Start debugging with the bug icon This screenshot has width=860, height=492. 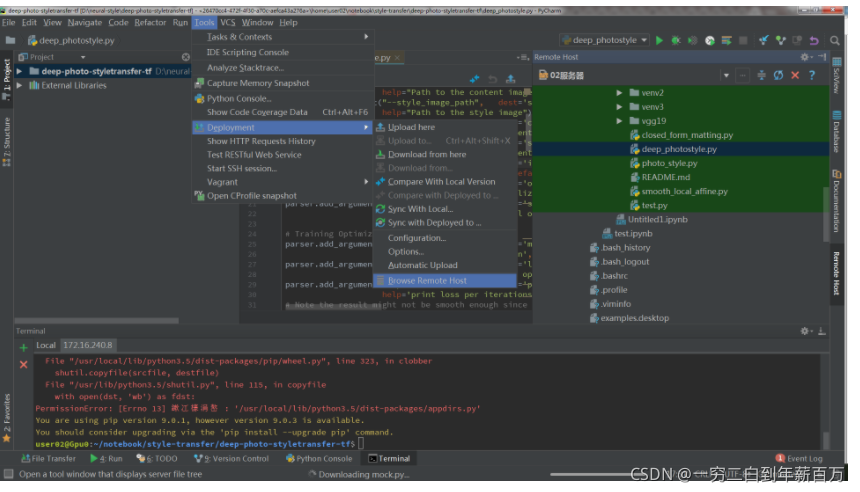(x=676, y=40)
